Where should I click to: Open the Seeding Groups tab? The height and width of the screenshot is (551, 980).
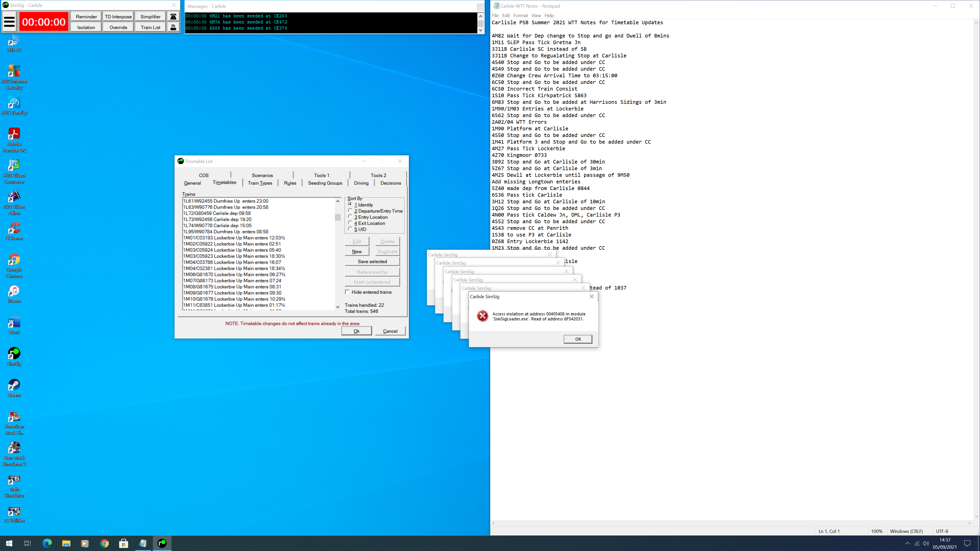325,183
